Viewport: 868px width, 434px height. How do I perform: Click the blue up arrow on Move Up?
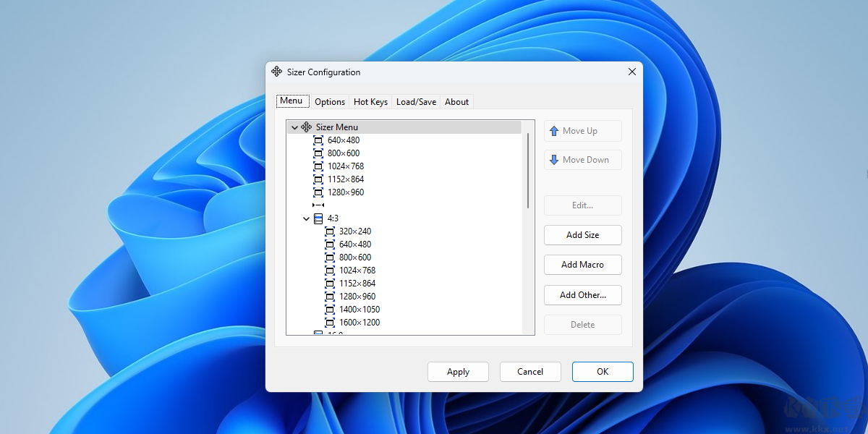point(554,131)
